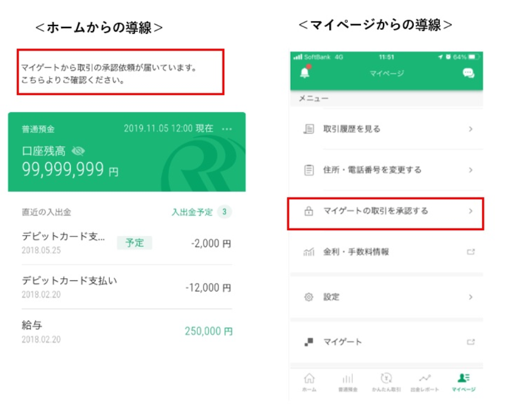Open the 出金レポート bottom tab
Screen dimensions: 507x420
[425, 382]
